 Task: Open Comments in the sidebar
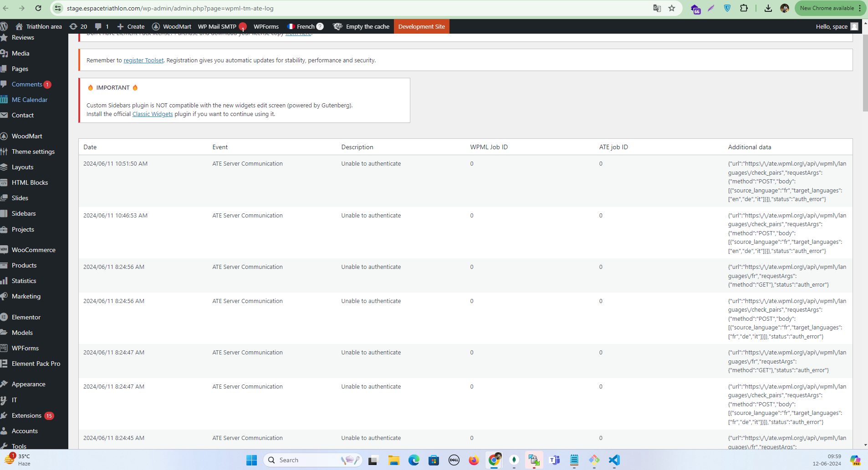pos(27,84)
